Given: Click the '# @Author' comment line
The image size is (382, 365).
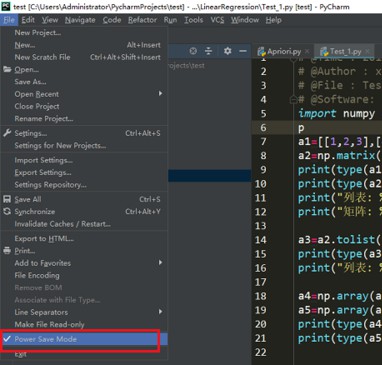Looking at the screenshot, I should [340, 71].
